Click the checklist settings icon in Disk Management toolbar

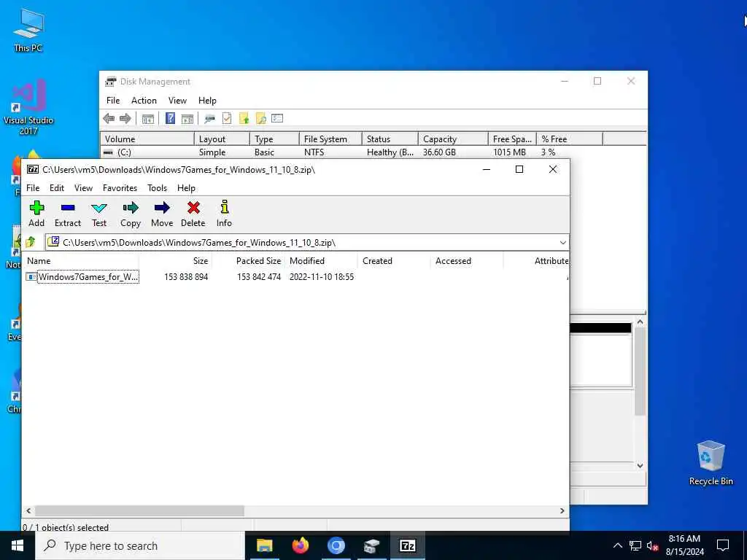click(277, 119)
